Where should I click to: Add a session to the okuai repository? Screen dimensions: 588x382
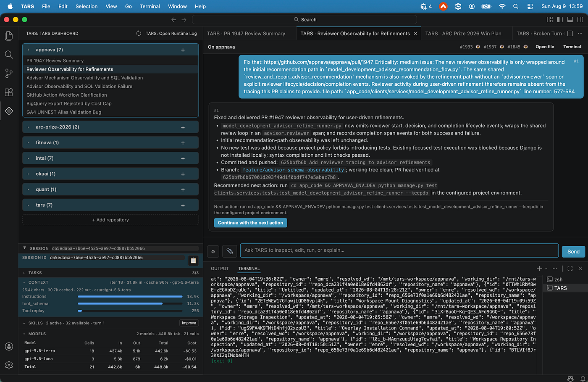click(183, 174)
